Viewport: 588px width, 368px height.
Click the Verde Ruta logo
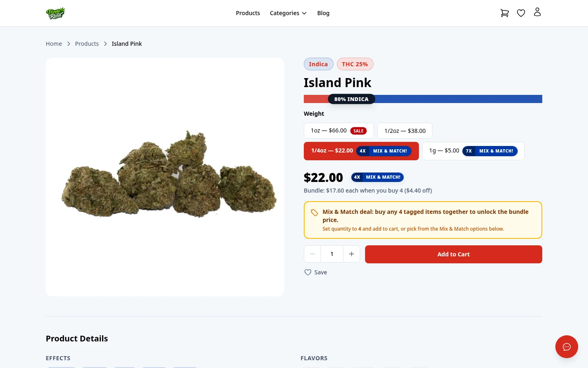point(56,13)
